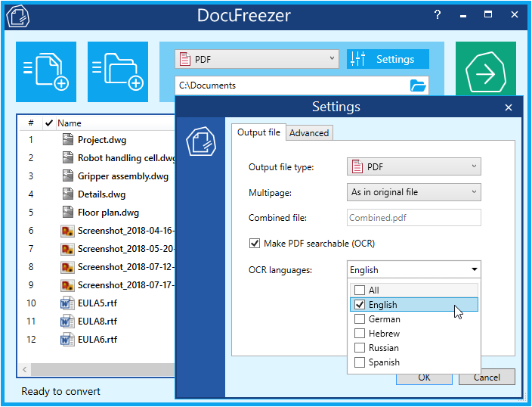The height and width of the screenshot is (407, 532).
Task: Click the Add files icon button
Action: [46, 72]
